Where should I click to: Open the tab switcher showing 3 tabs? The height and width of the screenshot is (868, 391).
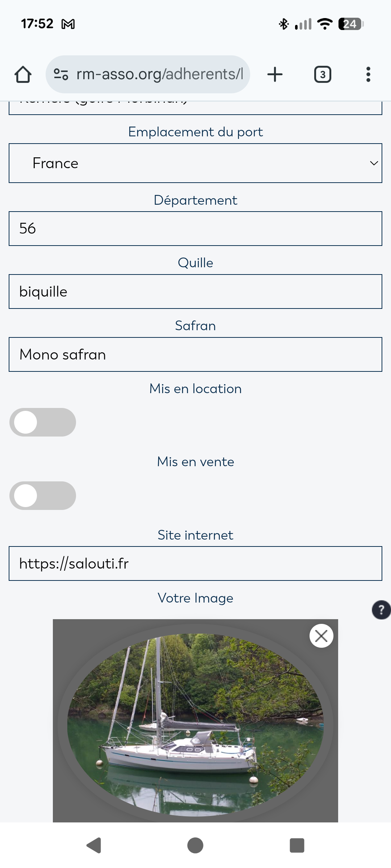[322, 75]
